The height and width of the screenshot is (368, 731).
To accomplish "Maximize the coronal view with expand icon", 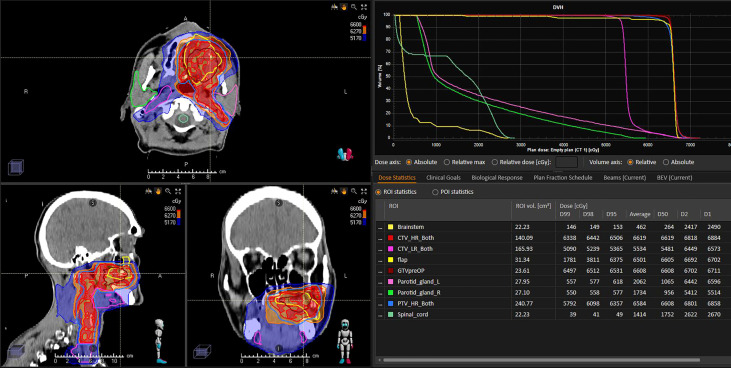I will point(364,191).
